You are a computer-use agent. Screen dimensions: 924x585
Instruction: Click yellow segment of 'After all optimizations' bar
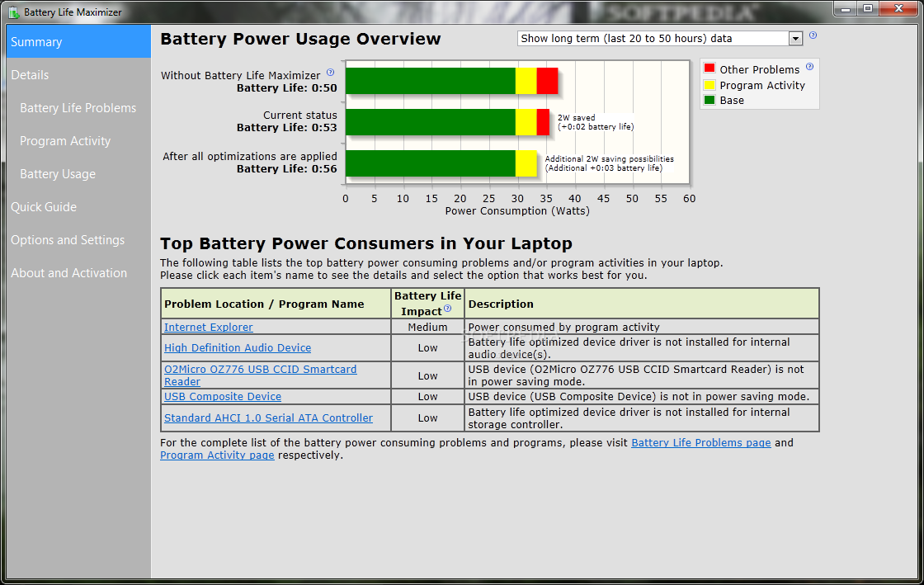(x=526, y=163)
